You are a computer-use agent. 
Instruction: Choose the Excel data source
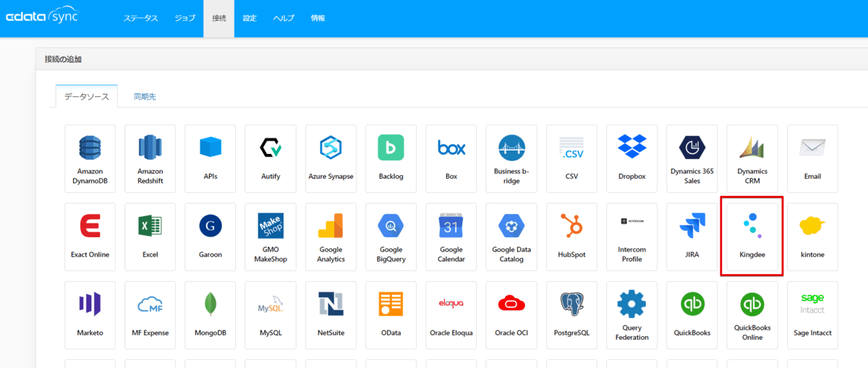[x=150, y=237]
